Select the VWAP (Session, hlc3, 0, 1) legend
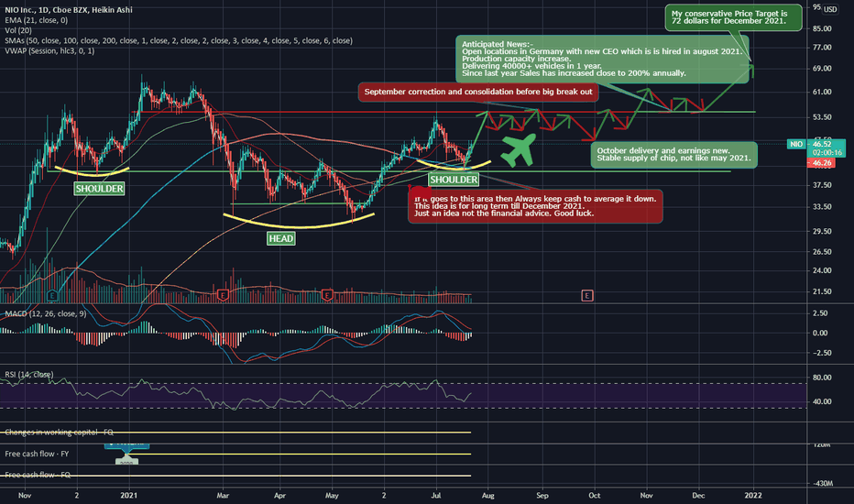The height and width of the screenshot is (504, 854). coord(49,50)
